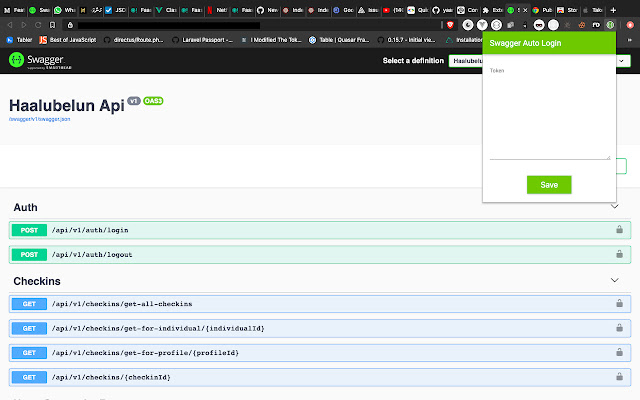This screenshot has height=400, width=640.
Task: Click the browser forward arrow
Action: coord(24,25)
